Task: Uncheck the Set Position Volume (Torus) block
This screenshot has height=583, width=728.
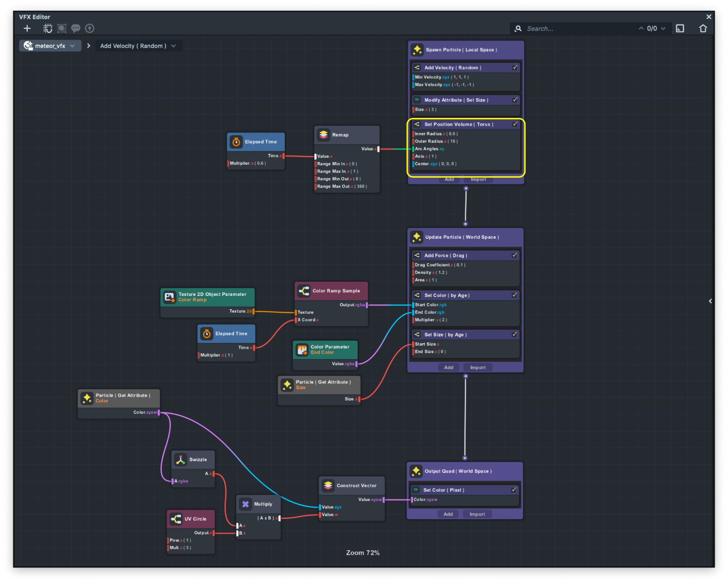Action: (515, 124)
